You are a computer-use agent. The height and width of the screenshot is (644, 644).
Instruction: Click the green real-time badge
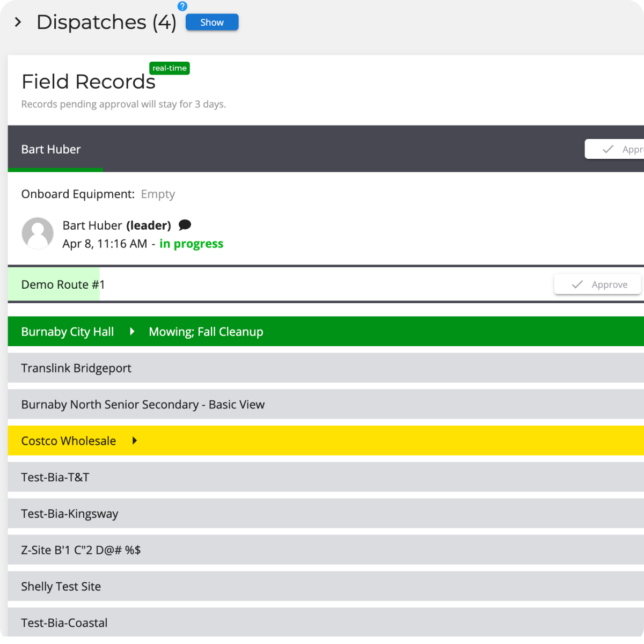pyautogui.click(x=170, y=68)
